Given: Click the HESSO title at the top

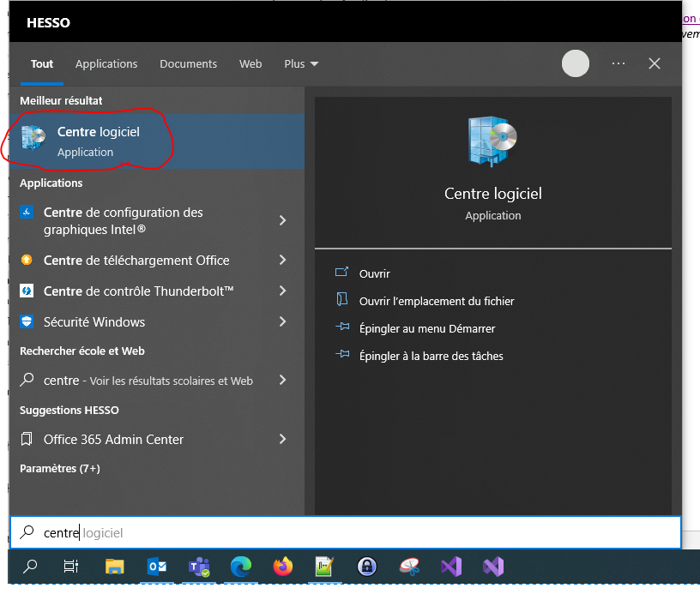Looking at the screenshot, I should point(48,22).
